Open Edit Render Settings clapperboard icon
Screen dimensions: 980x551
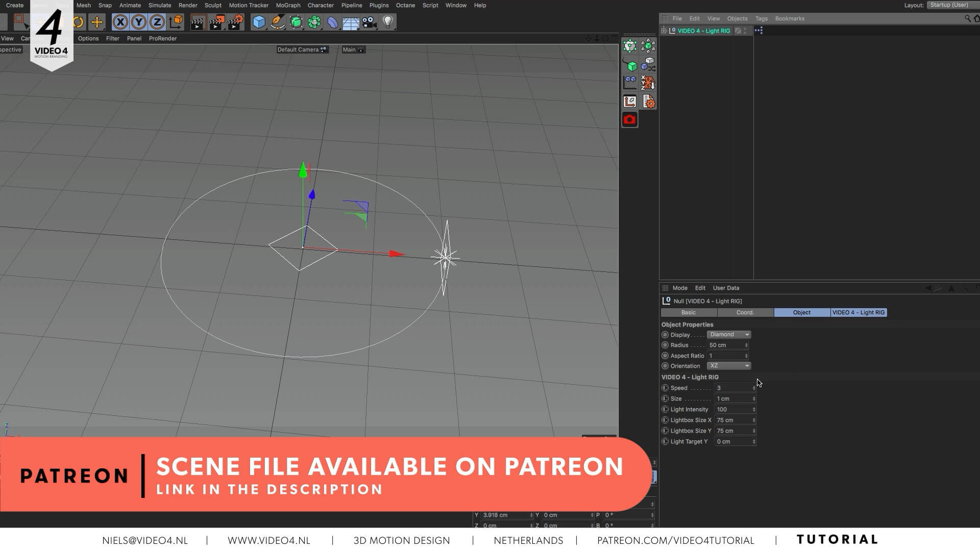coord(235,22)
